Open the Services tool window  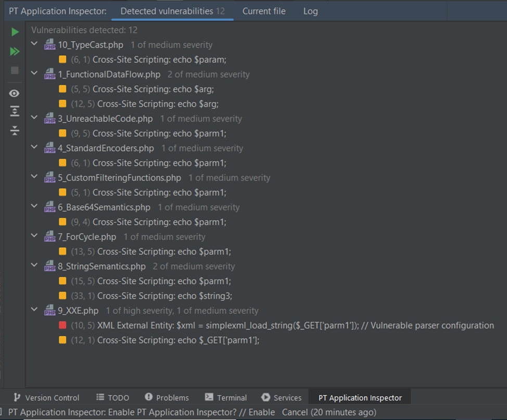[281, 398]
